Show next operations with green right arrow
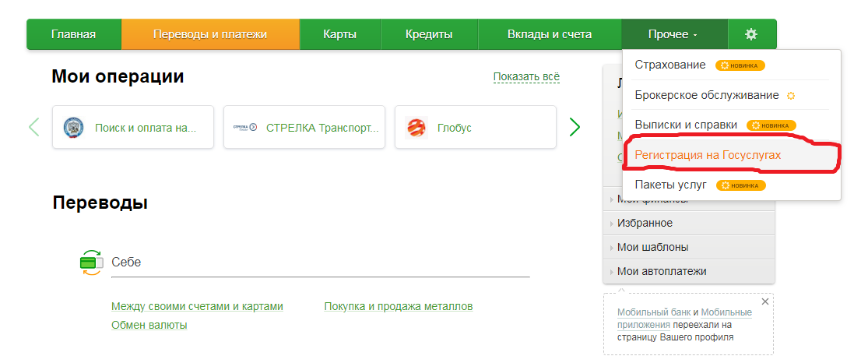The image size is (868, 363). 575,128
